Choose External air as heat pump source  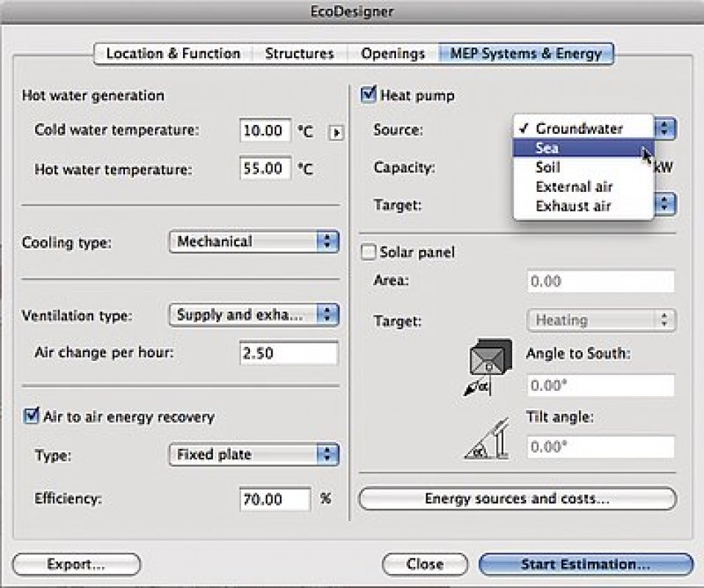(x=583, y=187)
